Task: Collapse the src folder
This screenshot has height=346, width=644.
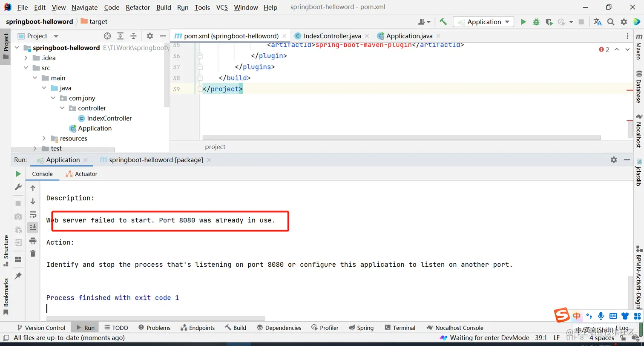Action: [x=26, y=68]
